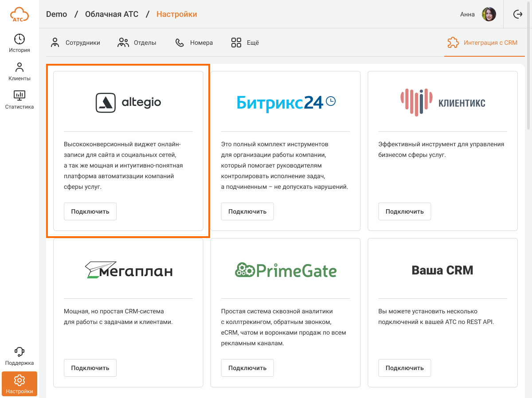Switch to the Сотрудники tab
The width and height of the screenshot is (532, 398).
coord(75,43)
